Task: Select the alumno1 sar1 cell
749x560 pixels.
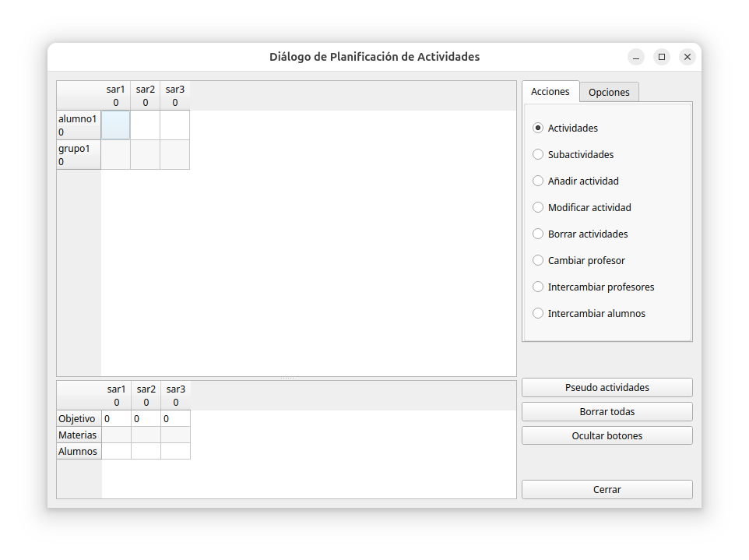Action: point(116,125)
